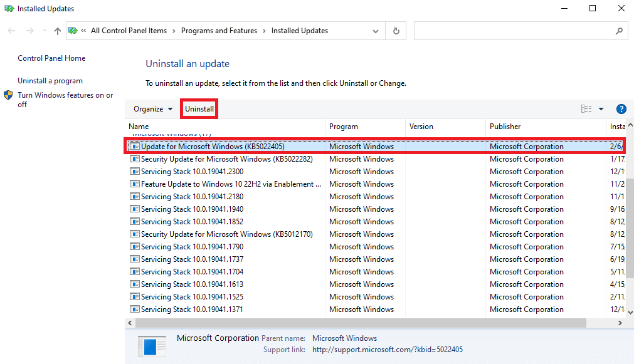
Task: Select Security Update for Microsoft Windows (KB5022282)
Action: coord(375,159)
